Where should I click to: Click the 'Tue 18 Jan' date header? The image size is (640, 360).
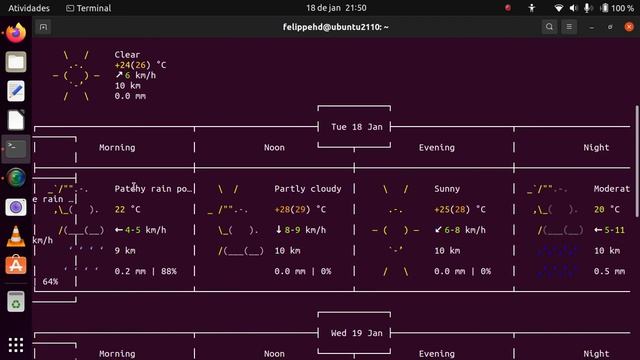click(x=357, y=127)
